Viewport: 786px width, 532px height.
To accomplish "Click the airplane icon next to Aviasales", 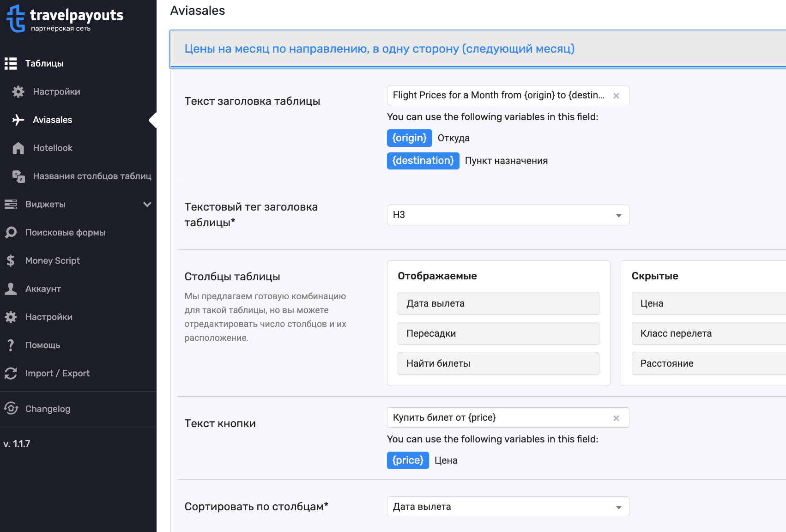I will click(x=18, y=120).
